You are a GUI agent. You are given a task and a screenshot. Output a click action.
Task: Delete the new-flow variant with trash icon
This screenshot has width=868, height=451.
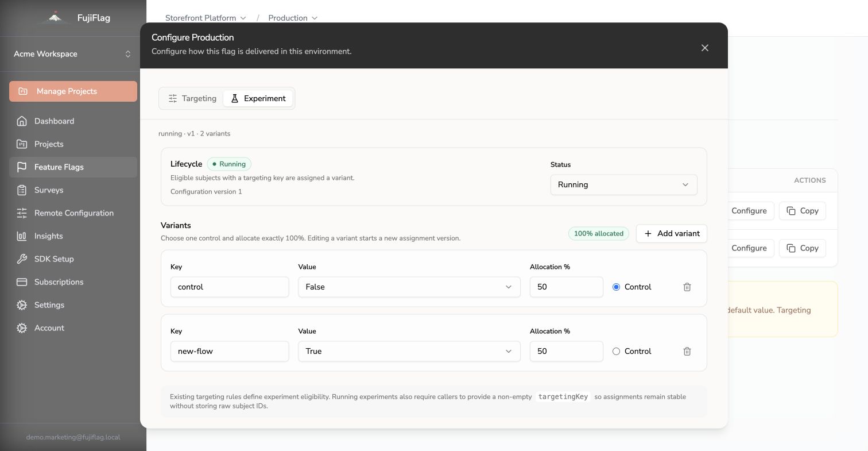click(687, 351)
